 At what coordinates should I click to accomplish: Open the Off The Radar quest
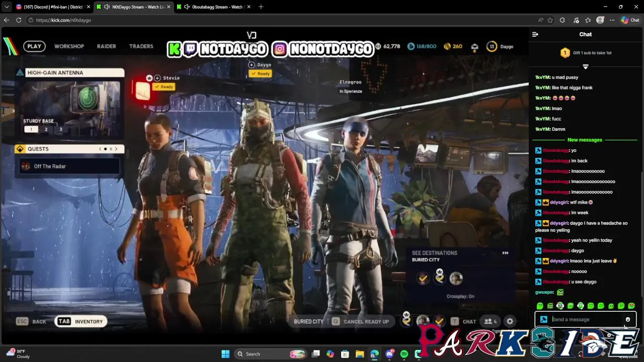click(69, 166)
